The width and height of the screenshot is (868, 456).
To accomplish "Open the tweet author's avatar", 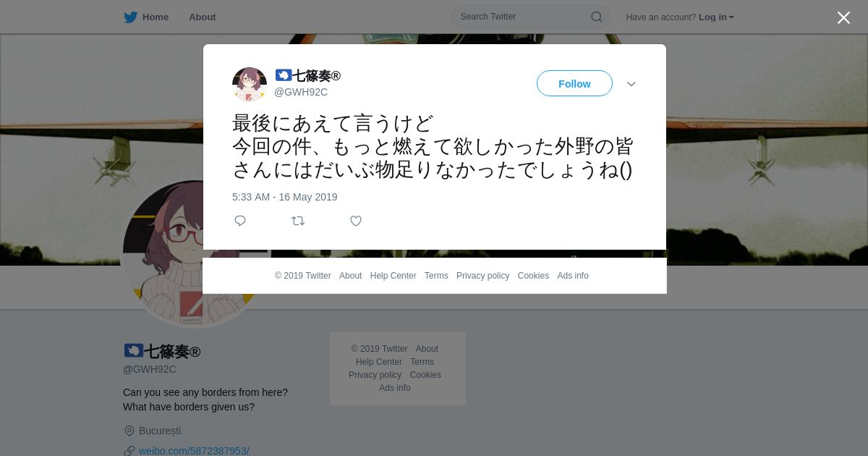I will click(x=250, y=84).
